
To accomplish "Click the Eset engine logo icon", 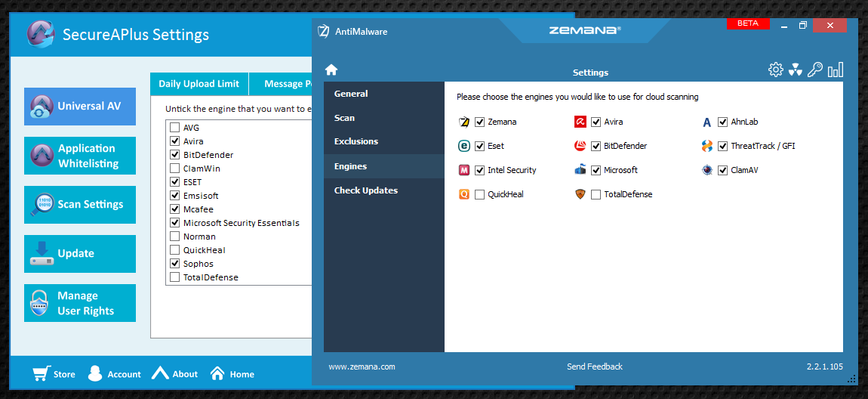I will [x=464, y=146].
